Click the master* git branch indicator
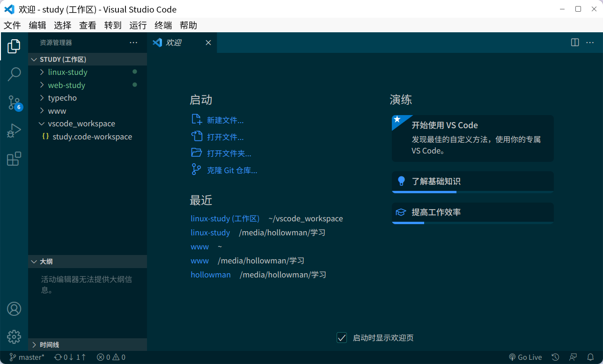Viewport: 603px width, 364px height. [x=27, y=357]
